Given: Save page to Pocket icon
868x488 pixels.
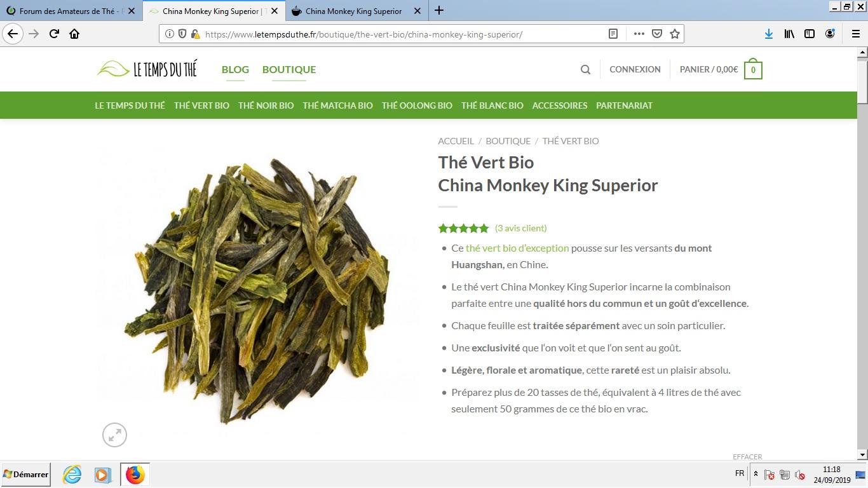Looking at the screenshot, I should click(657, 34).
